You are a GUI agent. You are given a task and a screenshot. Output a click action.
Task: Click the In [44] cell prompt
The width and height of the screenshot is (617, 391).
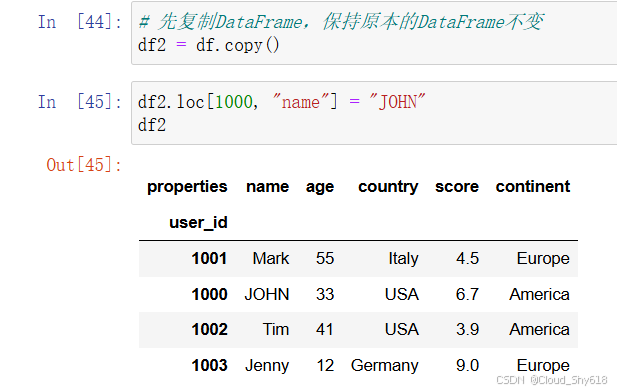pos(80,22)
